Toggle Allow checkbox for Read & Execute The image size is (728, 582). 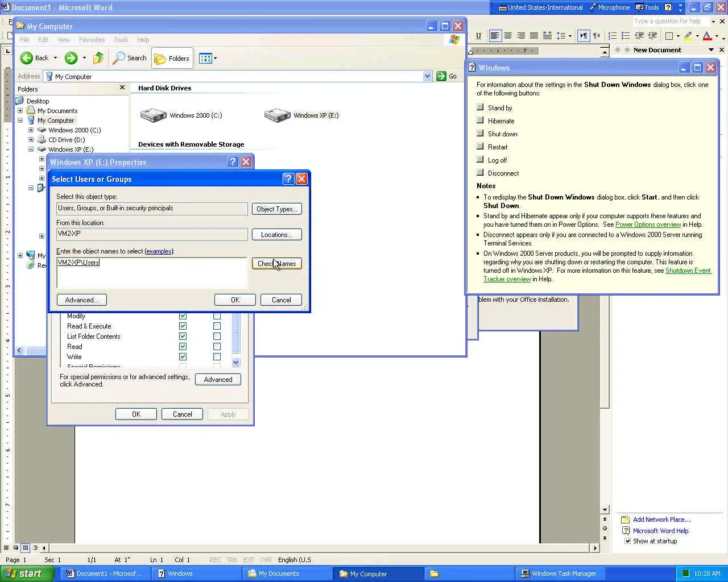point(183,326)
